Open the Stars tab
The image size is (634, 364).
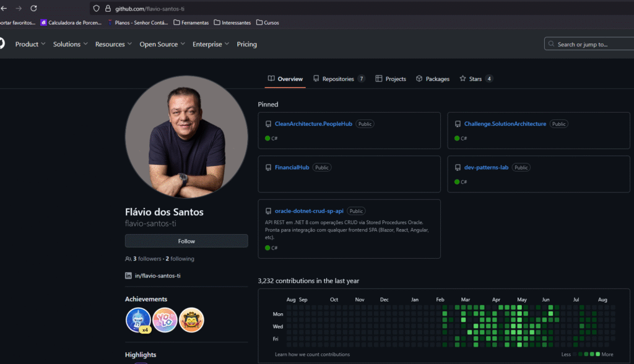tap(475, 79)
